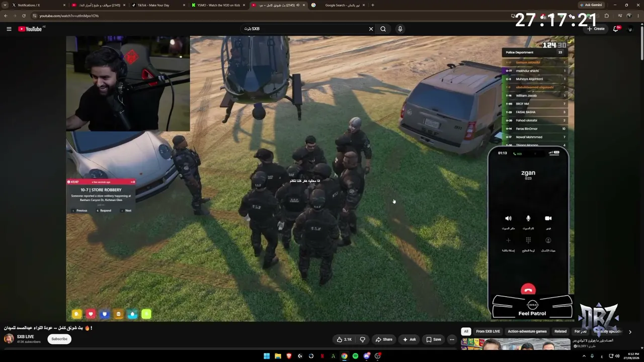Viewport: 644px width, 362px height.
Task: Go back with the browser back arrow
Action: pos(6,16)
